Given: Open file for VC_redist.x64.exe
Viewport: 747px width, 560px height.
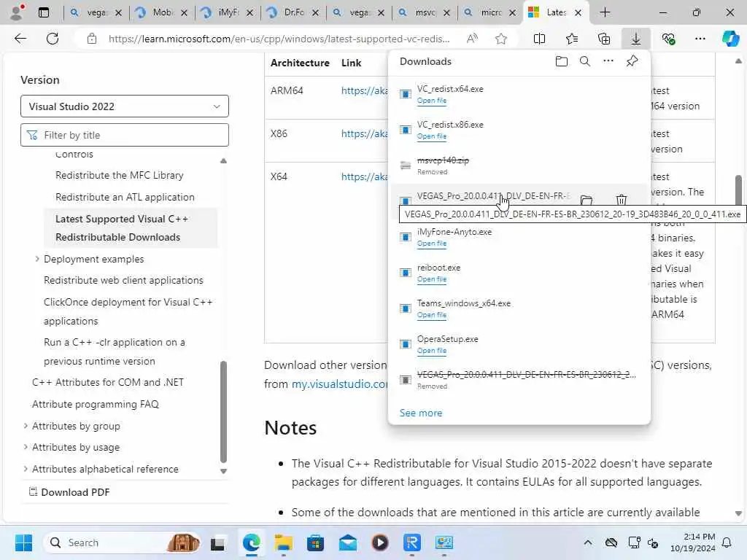Looking at the screenshot, I should tap(432, 101).
